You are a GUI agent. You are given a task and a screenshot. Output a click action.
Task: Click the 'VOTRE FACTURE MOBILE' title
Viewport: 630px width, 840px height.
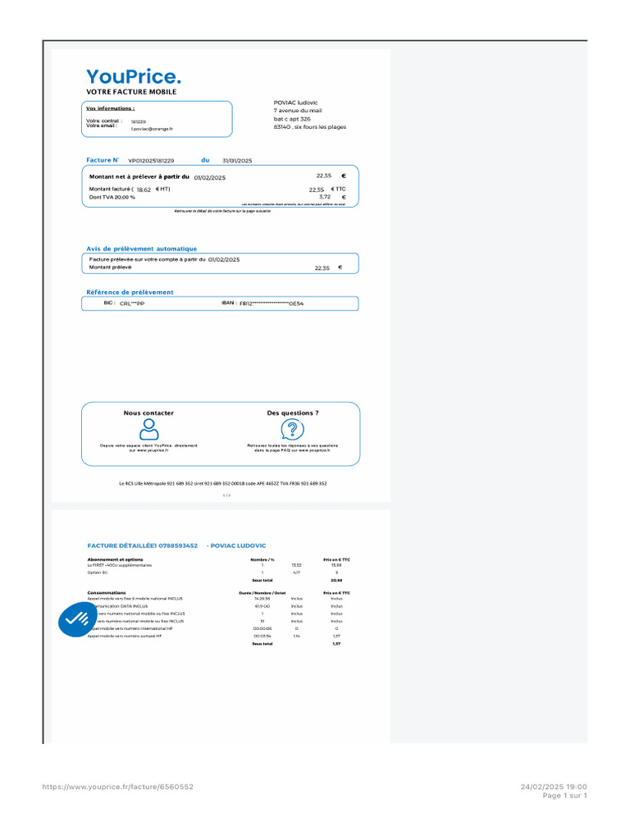131,92
